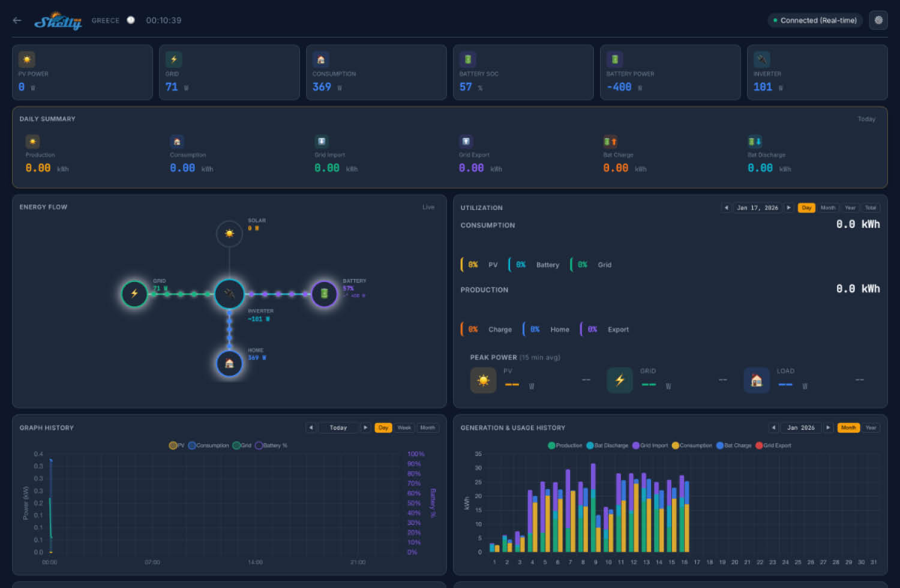This screenshot has height=588, width=900.
Task: Click the Battery node in energy flow
Action: 324,294
